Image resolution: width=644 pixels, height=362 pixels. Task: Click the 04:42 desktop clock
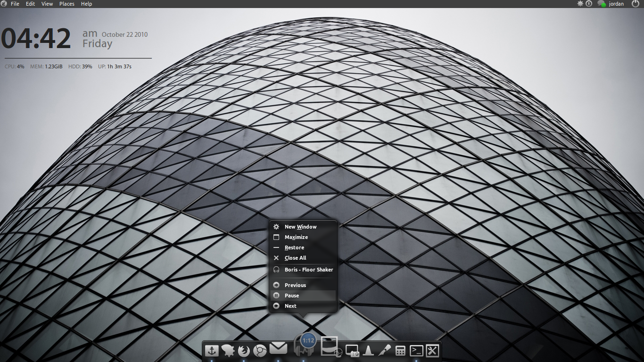tap(36, 39)
